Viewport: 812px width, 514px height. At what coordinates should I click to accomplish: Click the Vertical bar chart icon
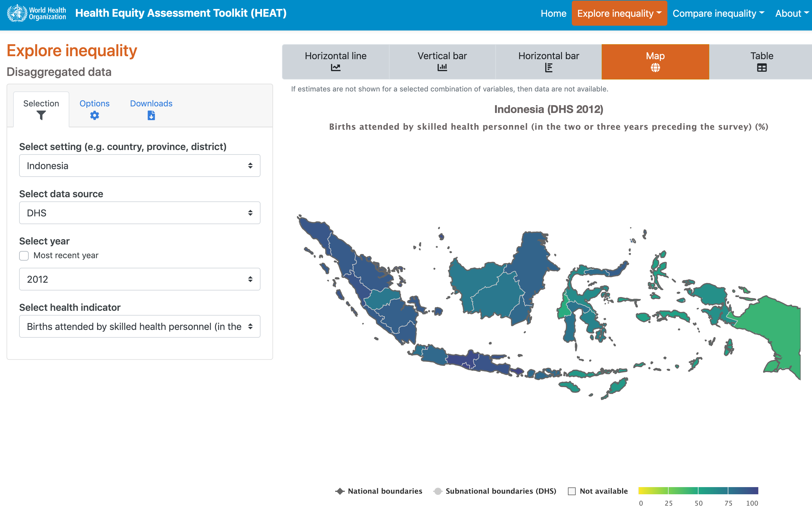[442, 68]
